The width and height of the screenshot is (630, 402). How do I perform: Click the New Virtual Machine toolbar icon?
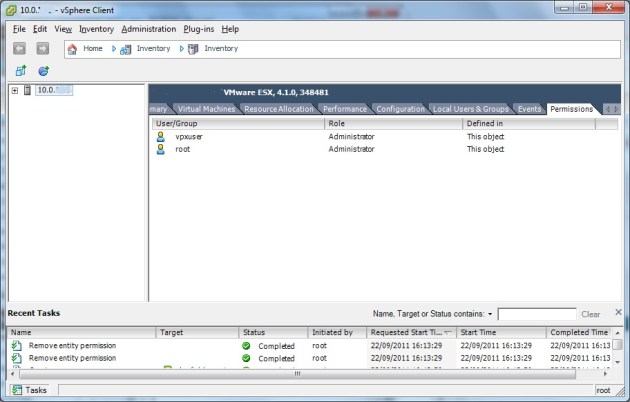point(20,71)
